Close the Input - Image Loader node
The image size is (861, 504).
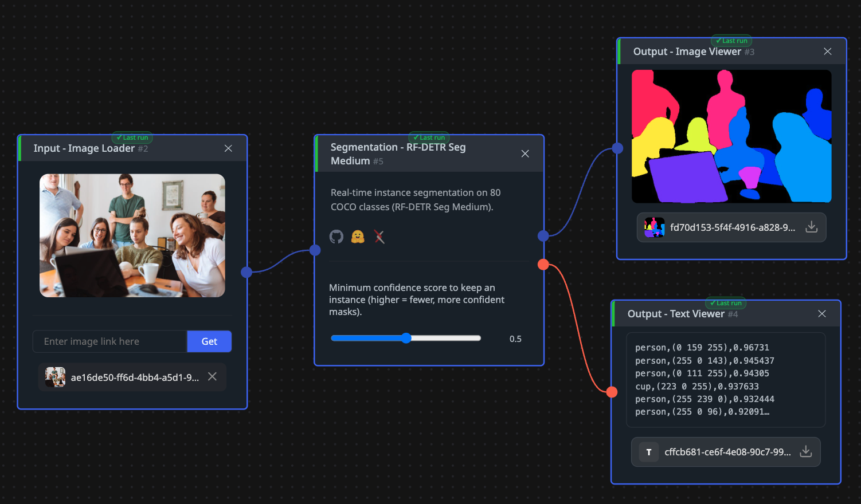228,148
